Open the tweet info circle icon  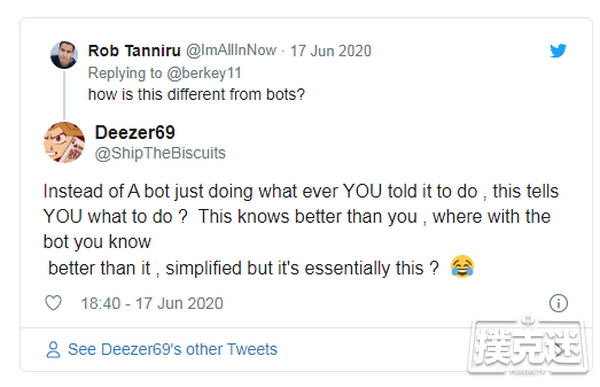558,303
